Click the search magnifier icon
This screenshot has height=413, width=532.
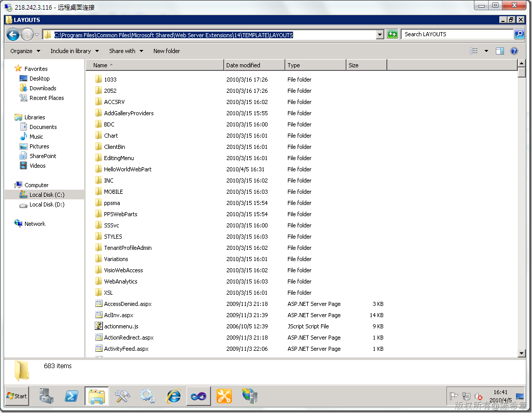pos(519,34)
